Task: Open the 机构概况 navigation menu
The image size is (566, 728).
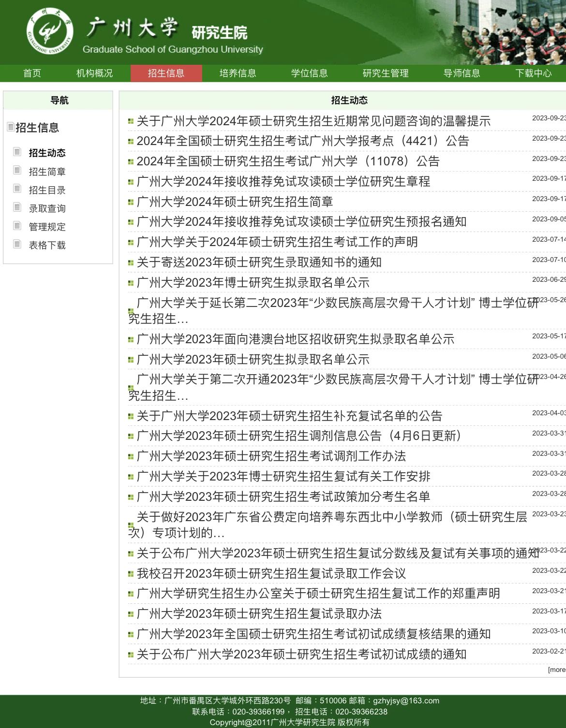Action: click(x=94, y=73)
